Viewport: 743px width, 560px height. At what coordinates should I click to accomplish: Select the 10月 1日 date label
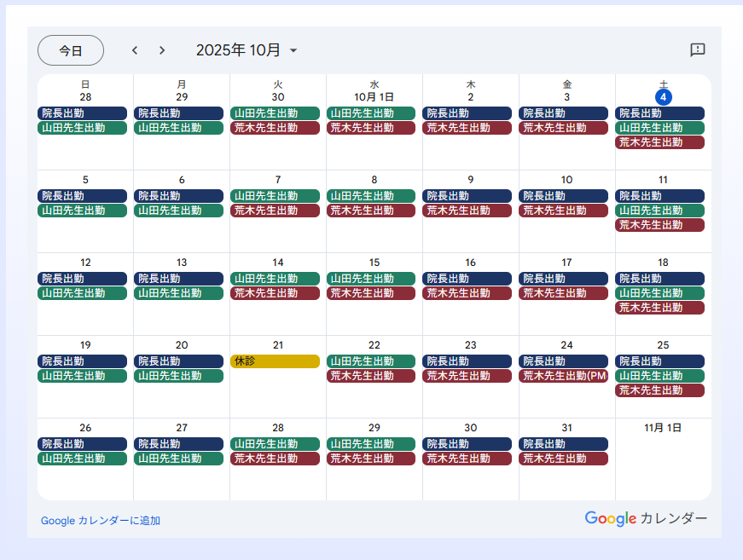[374, 97]
